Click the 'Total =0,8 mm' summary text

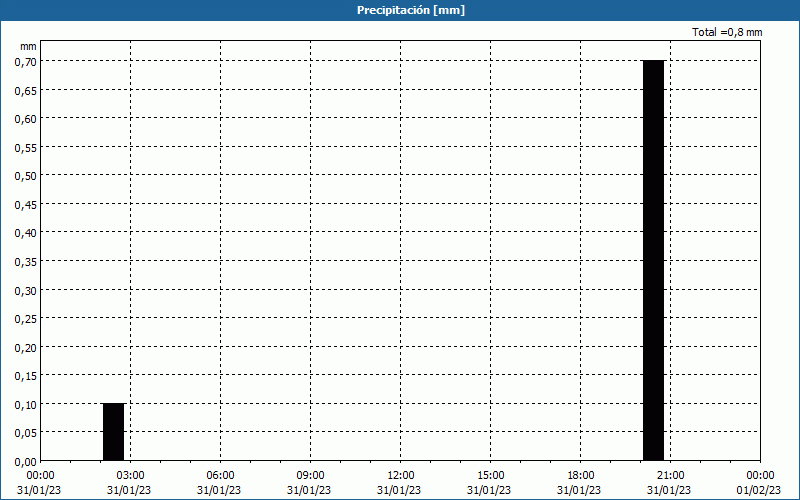tap(727, 32)
